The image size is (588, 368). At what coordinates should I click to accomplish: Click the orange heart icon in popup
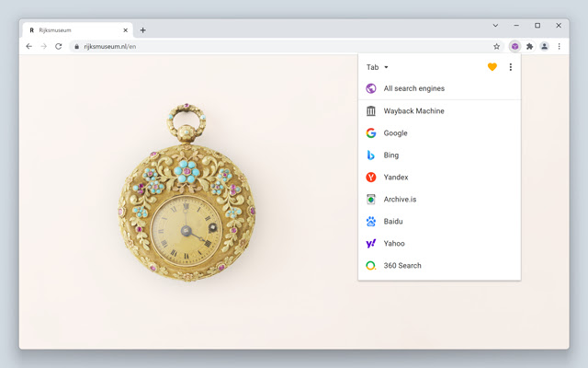(492, 67)
